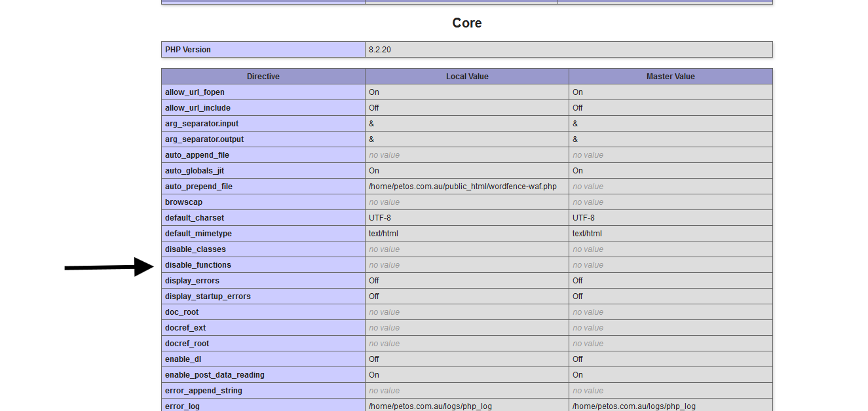The width and height of the screenshot is (868, 411).
Task: Click enable_dl master value Off
Action: [578, 359]
